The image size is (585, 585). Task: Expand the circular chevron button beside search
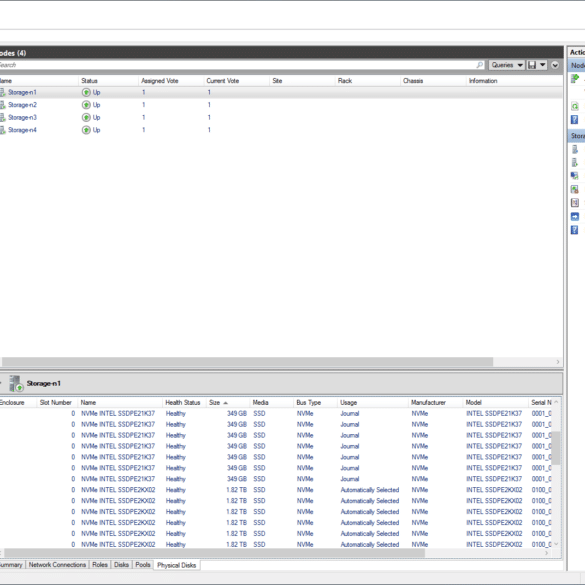click(555, 65)
